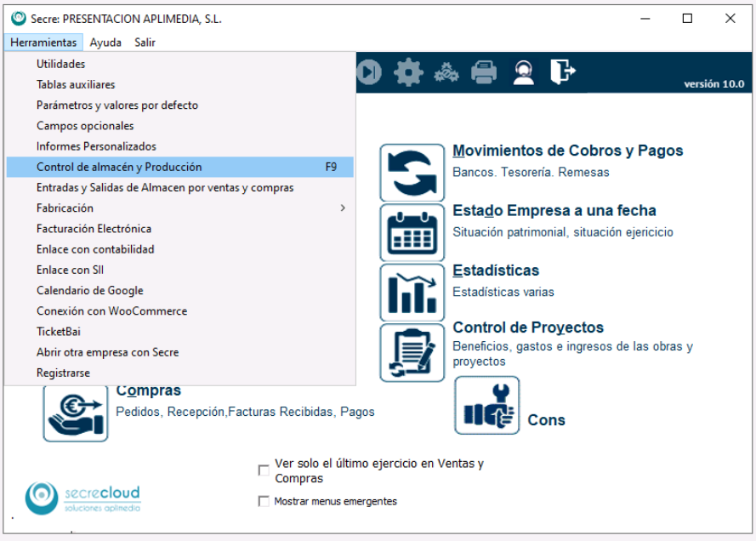
Task: Click the printer icon in toolbar
Action: 484,73
